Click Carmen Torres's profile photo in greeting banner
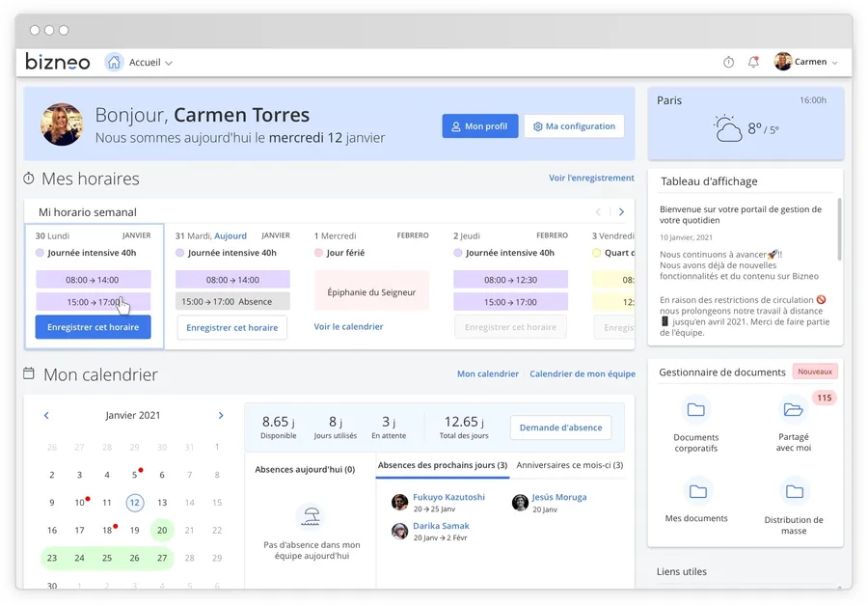Screen dimensions: 868x606 62,124
